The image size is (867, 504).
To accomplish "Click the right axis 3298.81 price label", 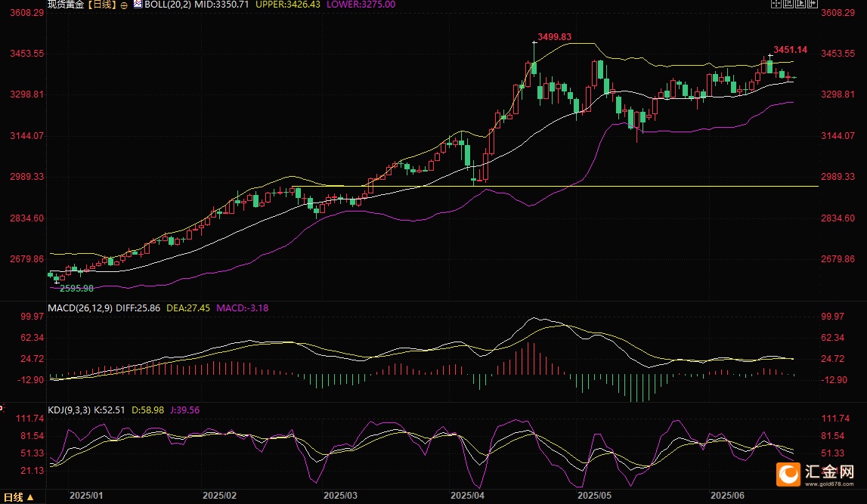I will (x=838, y=94).
